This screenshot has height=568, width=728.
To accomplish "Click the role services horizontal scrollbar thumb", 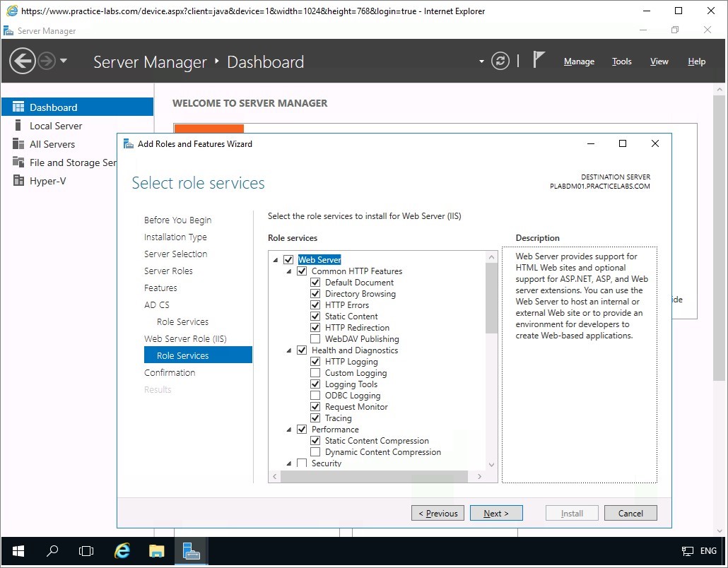I will [x=374, y=477].
